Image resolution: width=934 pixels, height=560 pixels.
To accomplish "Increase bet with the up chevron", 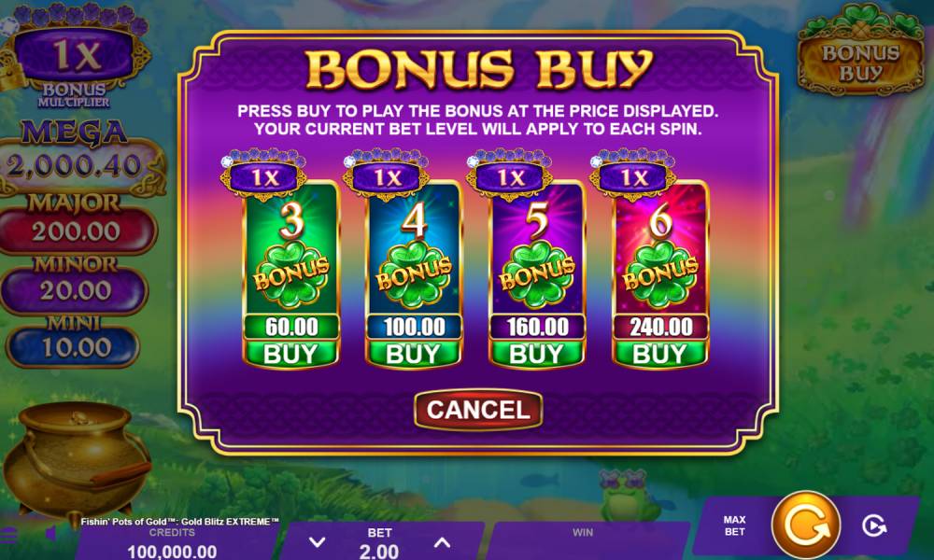I will click(442, 542).
